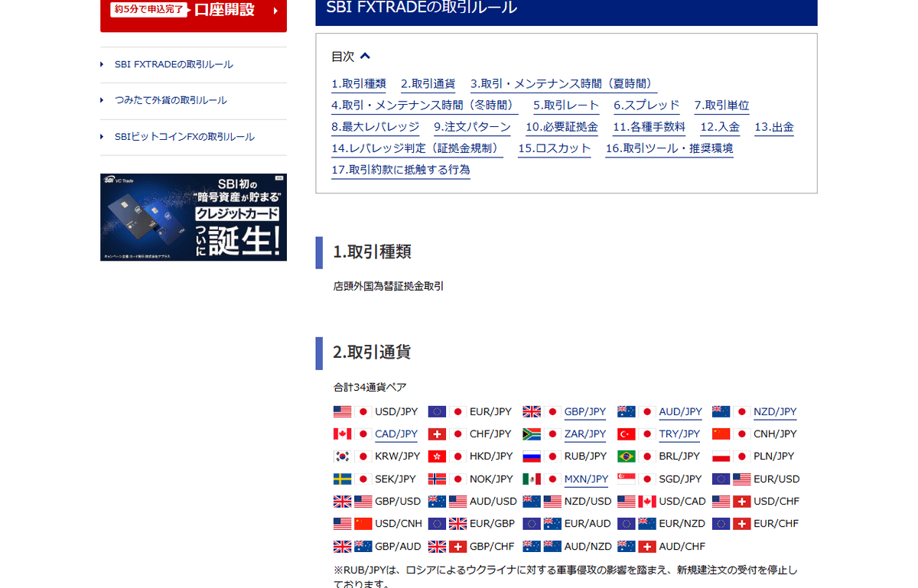This screenshot has height=588, width=918.
Task: Jump to 7.取引単位 in contents
Action: 722,106
